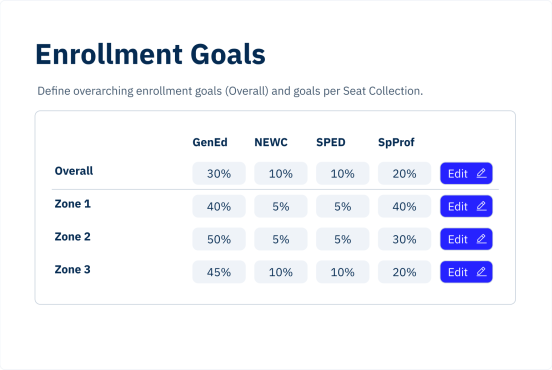Click the pencil icon in Overall row

click(x=482, y=173)
